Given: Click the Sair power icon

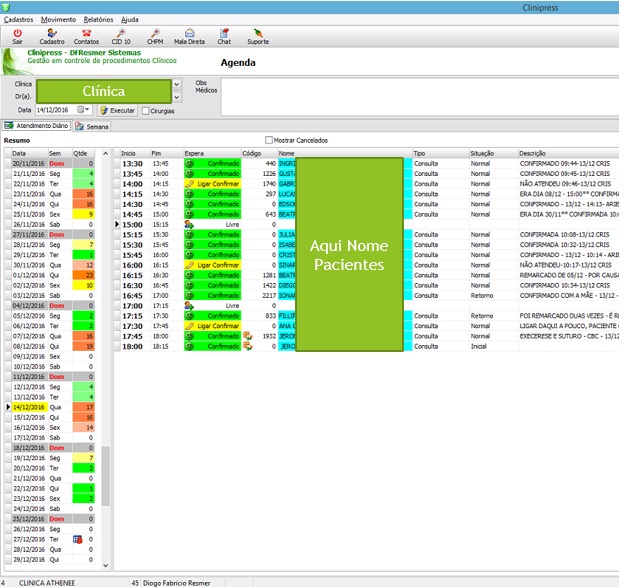Looking at the screenshot, I should click(17, 34).
